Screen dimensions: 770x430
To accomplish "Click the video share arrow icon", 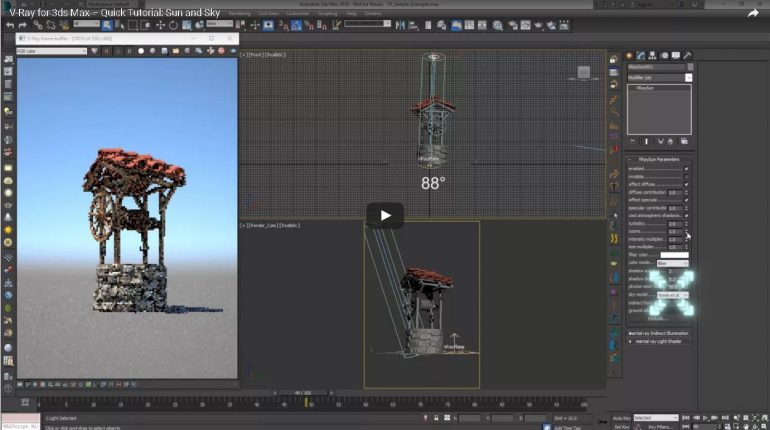I will (753, 13).
